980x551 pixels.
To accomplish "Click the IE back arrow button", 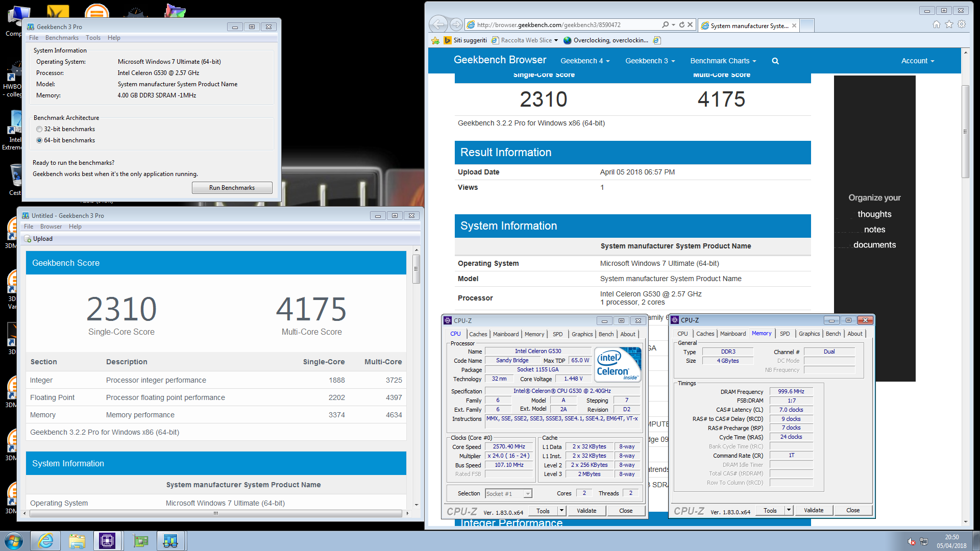I will (438, 24).
